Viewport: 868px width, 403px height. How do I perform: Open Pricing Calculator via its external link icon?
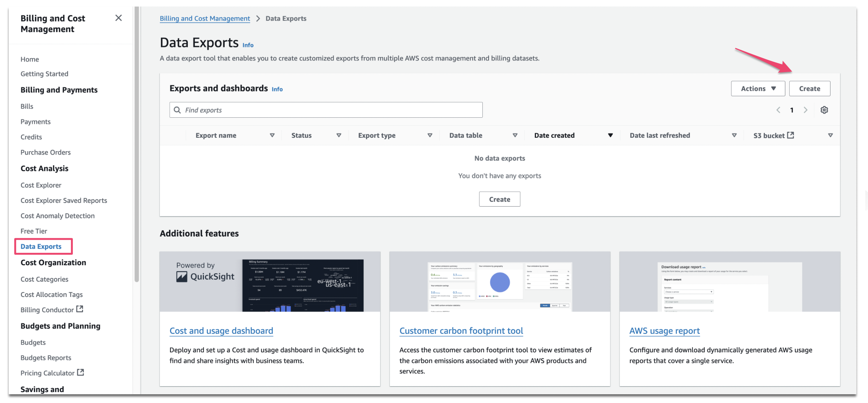pyautogui.click(x=81, y=372)
